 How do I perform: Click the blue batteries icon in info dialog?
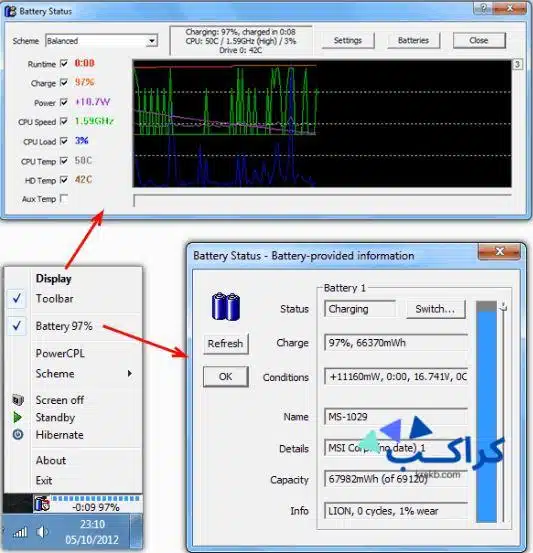tap(226, 306)
